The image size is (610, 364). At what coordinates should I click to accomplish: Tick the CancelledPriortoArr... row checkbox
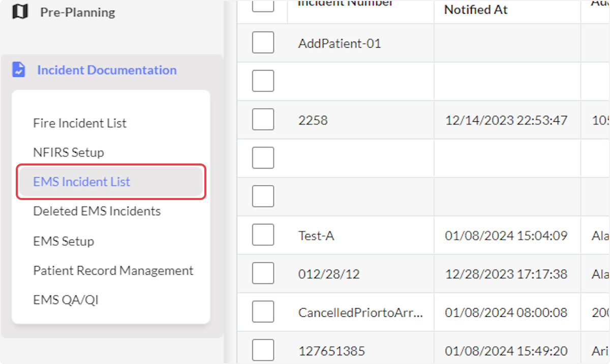[x=263, y=312]
